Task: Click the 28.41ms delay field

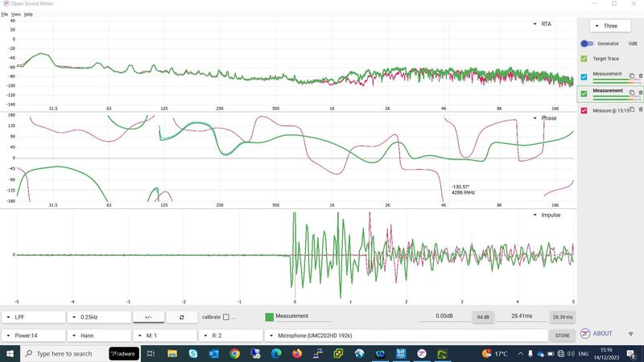Action: [x=522, y=316]
